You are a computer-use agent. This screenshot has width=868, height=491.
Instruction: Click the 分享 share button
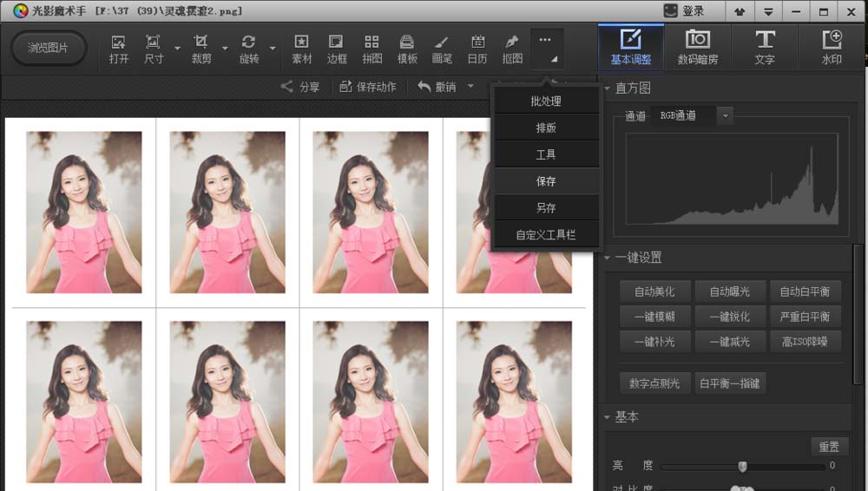(300, 87)
